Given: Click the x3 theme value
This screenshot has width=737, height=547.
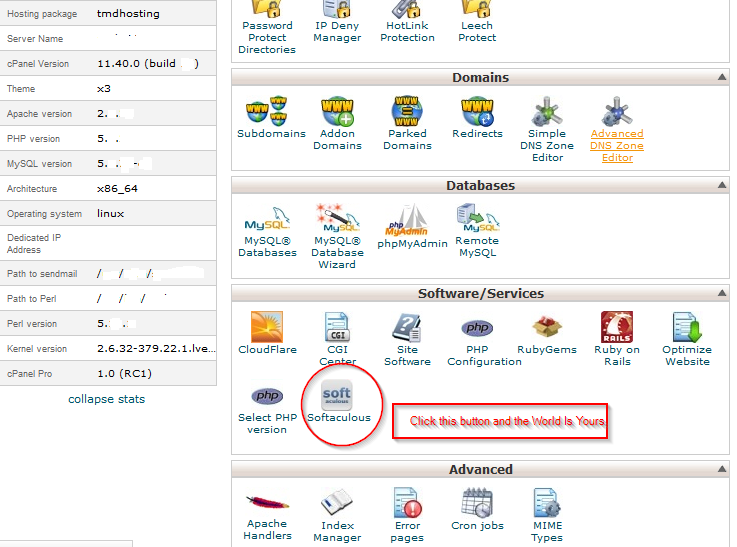Looking at the screenshot, I should pos(104,89).
